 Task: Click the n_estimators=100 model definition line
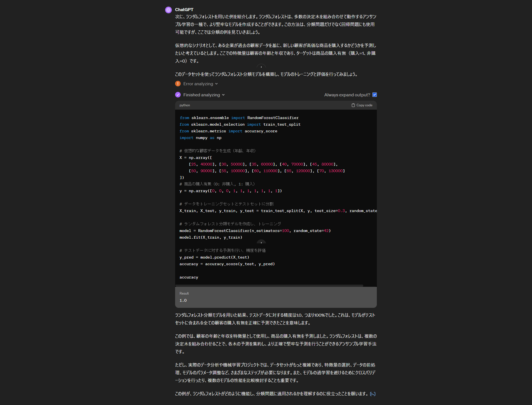[x=255, y=231]
